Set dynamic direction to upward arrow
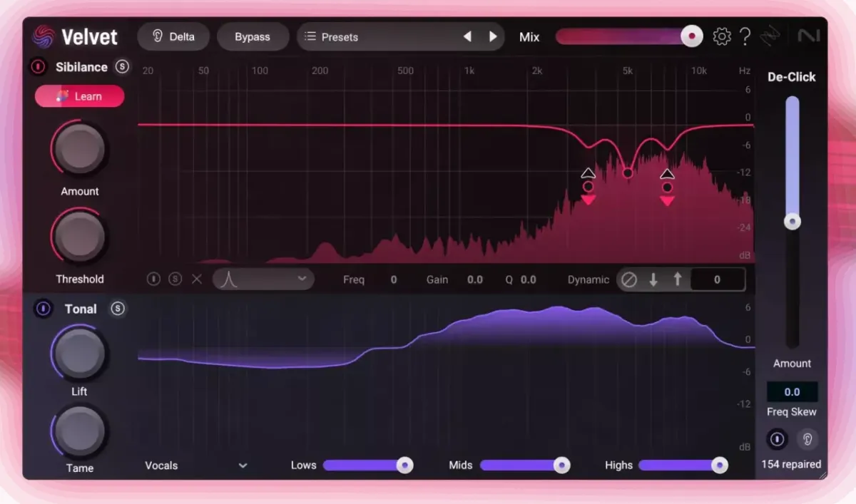 coord(678,279)
